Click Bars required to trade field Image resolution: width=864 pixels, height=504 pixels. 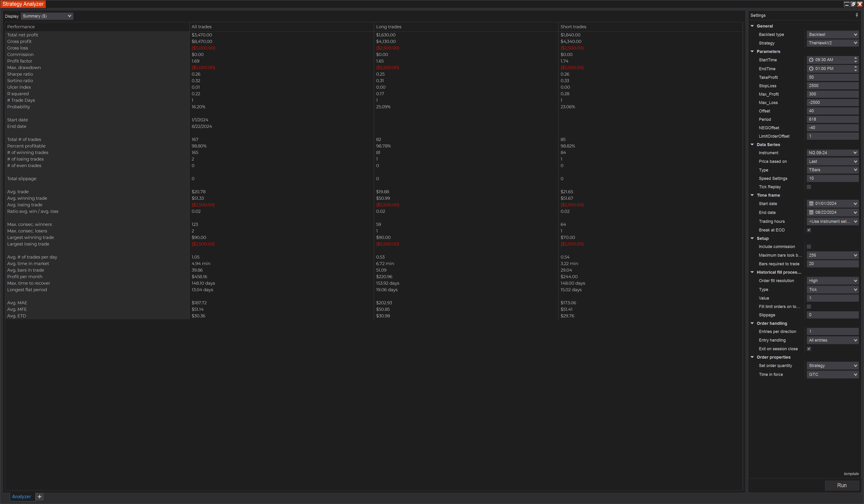click(832, 264)
